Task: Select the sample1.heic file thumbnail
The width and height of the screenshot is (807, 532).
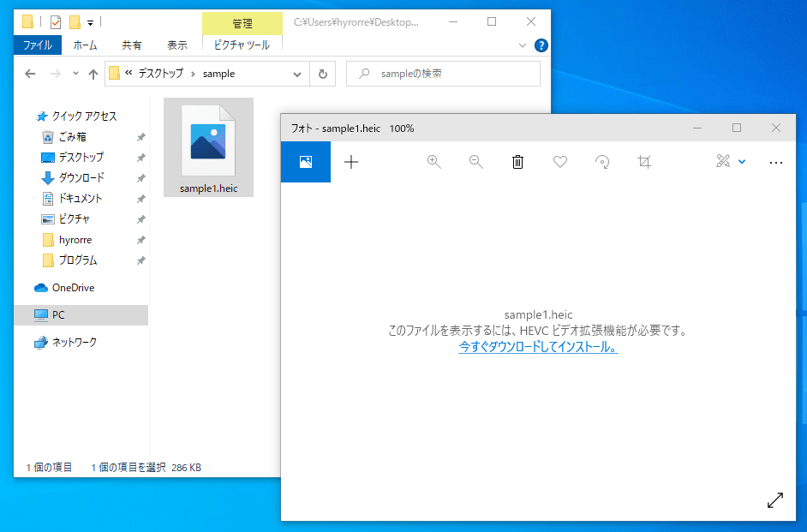Action: (x=208, y=147)
